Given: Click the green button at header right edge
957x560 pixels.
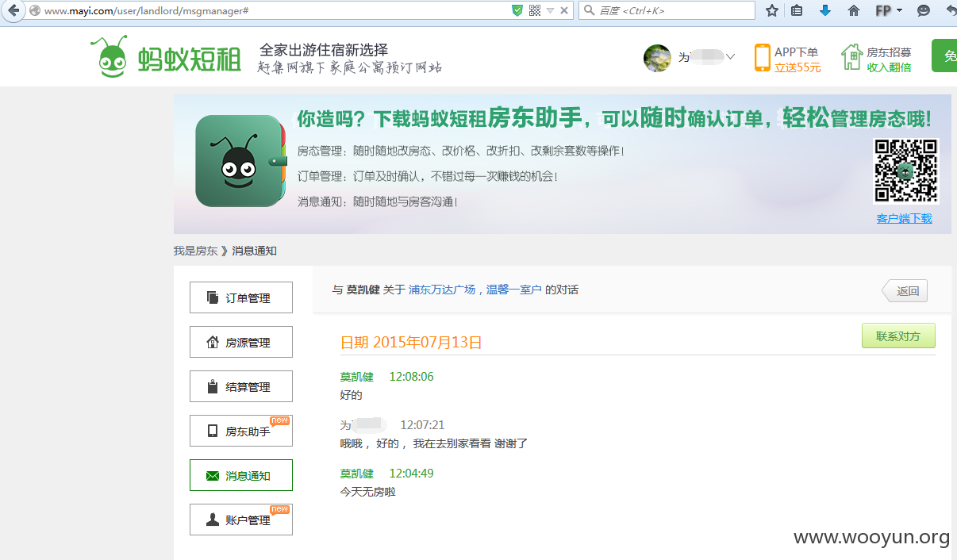Looking at the screenshot, I should click(944, 56).
